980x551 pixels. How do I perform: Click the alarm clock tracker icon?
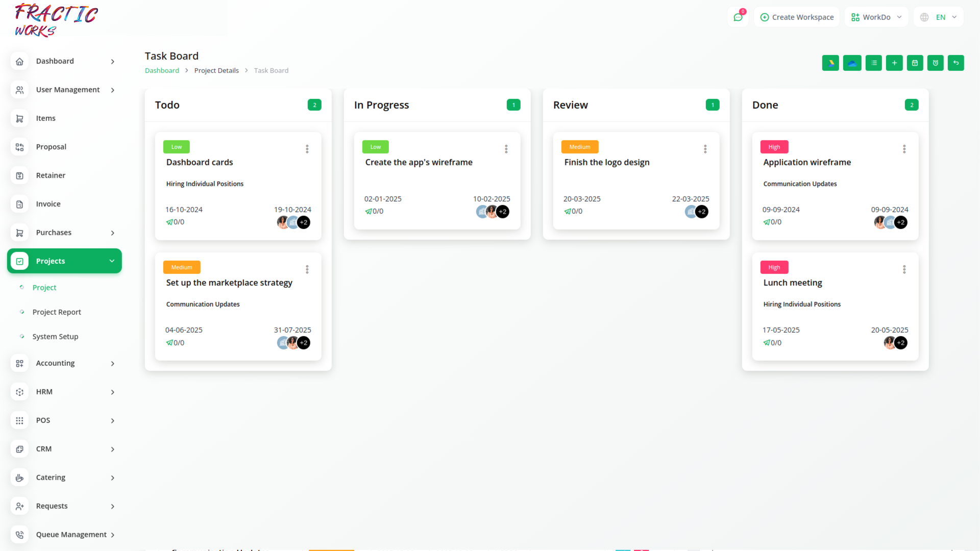click(935, 63)
